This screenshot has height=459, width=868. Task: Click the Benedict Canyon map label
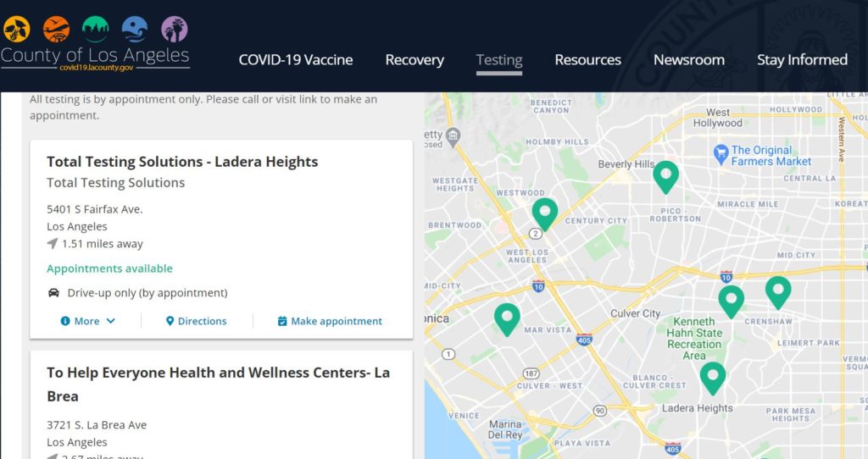[x=551, y=106]
